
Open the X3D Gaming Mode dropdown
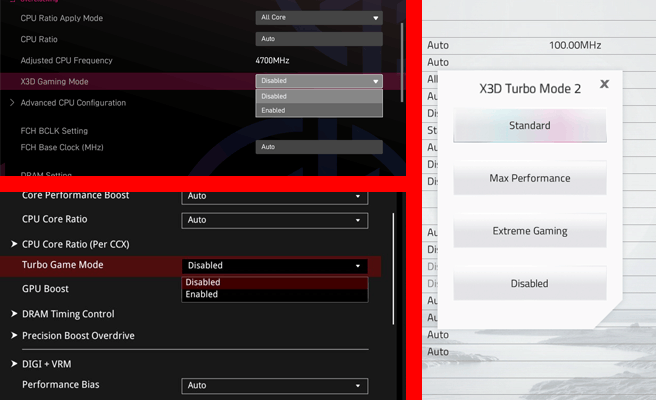coord(319,81)
